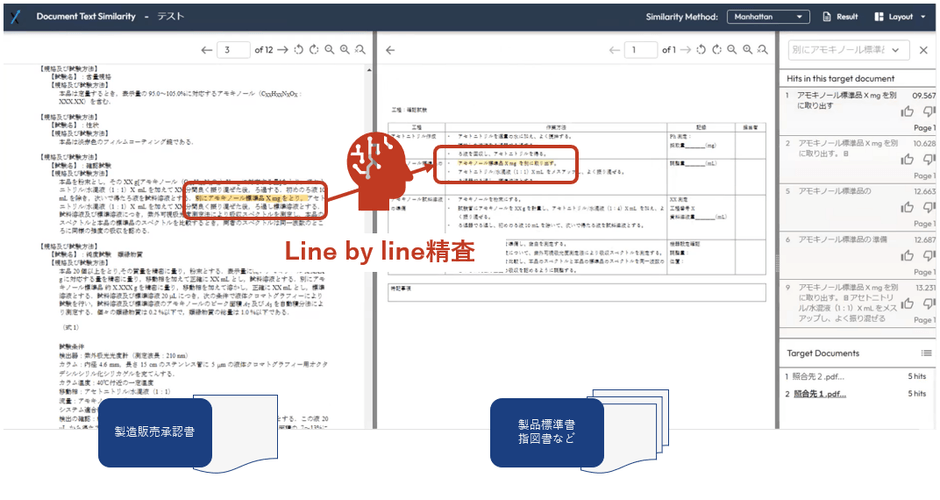Close the hits search panel with X

point(924,50)
